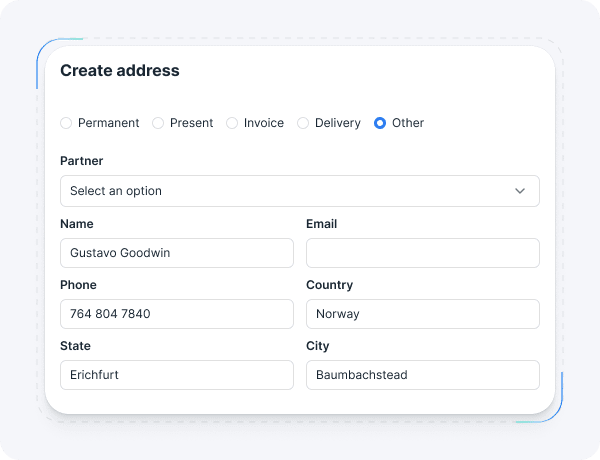600x460 pixels.
Task: Click the Create address heading
Action: point(120,70)
